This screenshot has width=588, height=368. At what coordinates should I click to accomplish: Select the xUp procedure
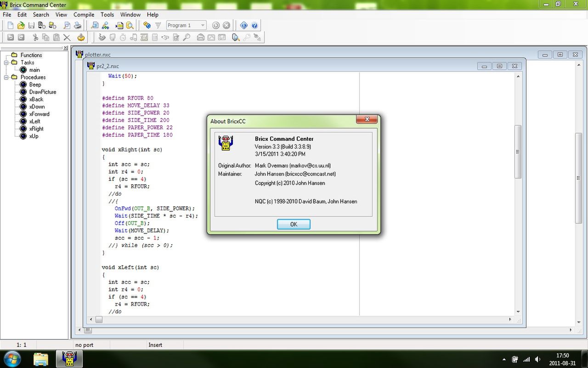coord(34,136)
